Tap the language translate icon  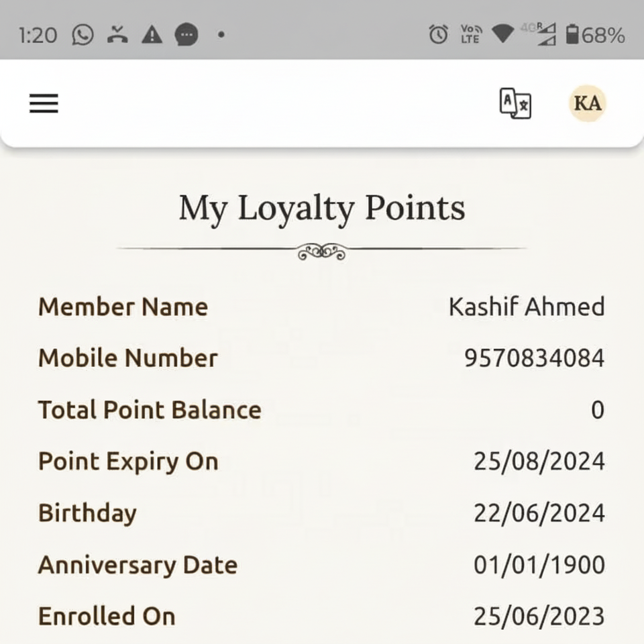click(515, 104)
